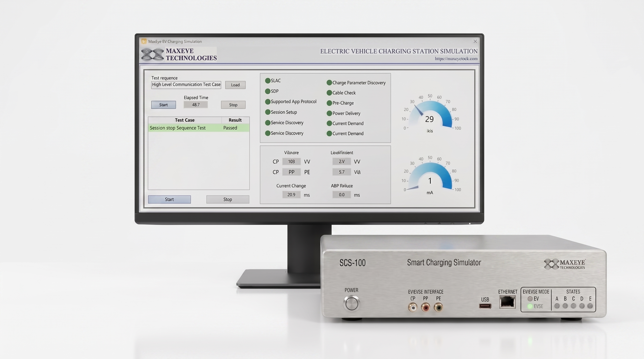Select the Session stop Sequence Test row
Screen dimensions: 644x359
199,128
